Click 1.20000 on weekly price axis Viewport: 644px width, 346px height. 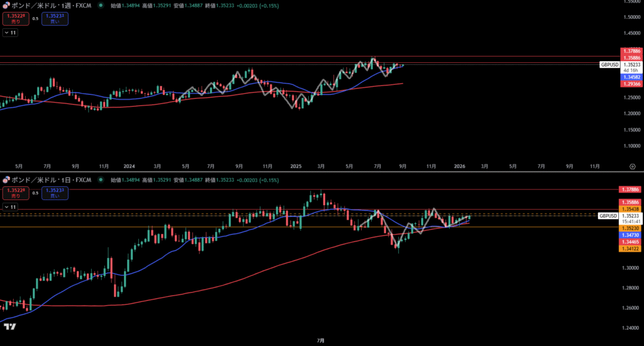pos(631,114)
